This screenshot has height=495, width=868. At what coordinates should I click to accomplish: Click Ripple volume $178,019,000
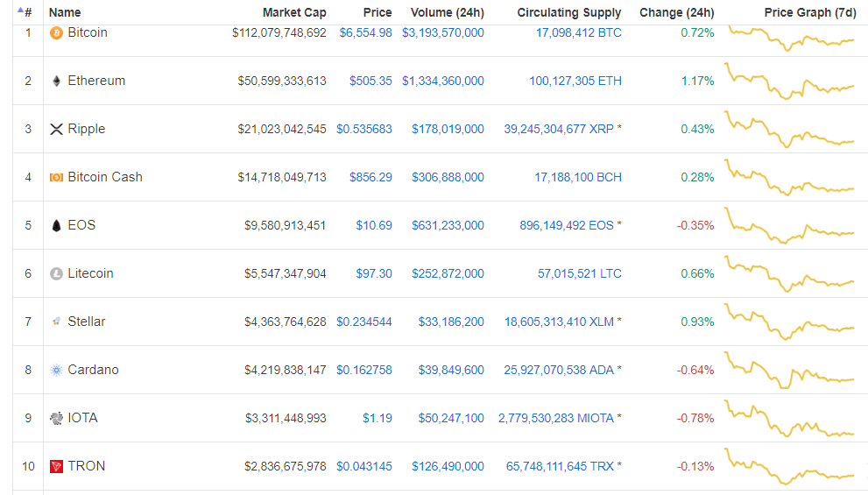(448, 130)
